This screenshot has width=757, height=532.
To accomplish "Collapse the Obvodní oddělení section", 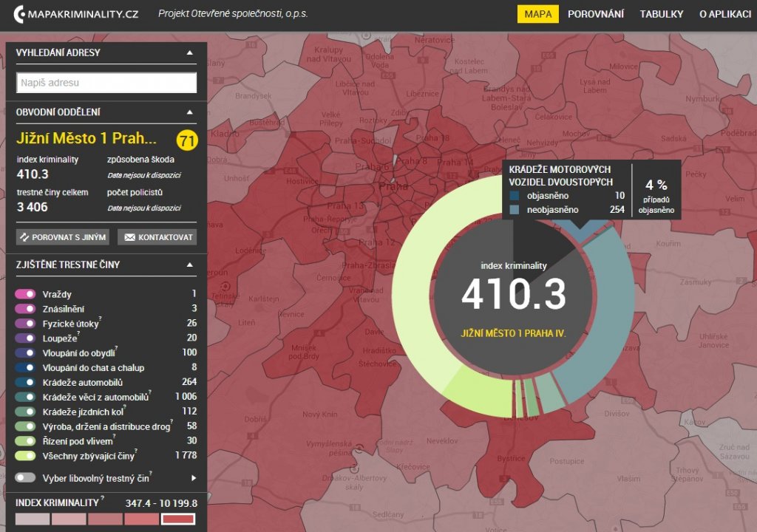I will coord(190,112).
